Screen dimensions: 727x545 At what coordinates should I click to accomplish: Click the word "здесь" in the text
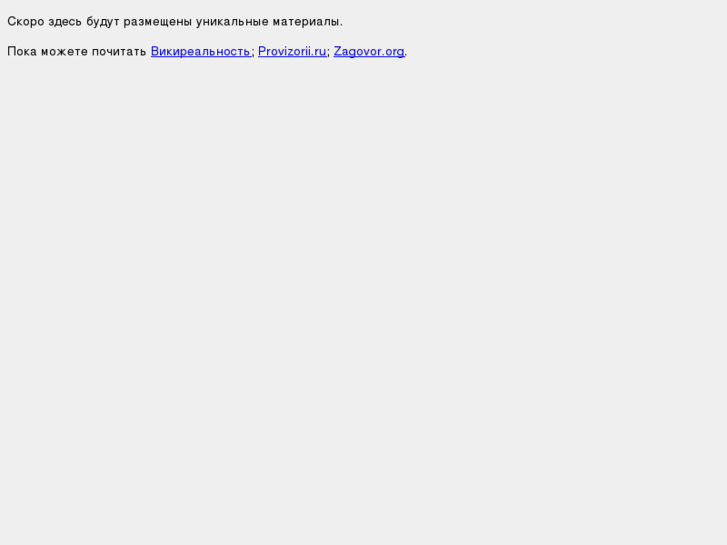[65, 22]
